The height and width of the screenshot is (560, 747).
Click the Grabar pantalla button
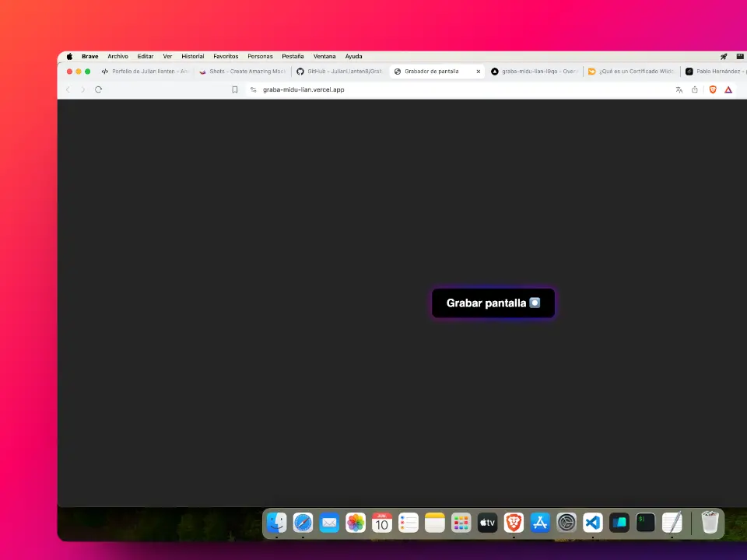coord(493,303)
